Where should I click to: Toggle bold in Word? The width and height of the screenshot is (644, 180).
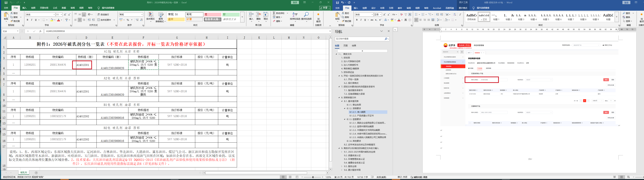(x=357, y=20)
